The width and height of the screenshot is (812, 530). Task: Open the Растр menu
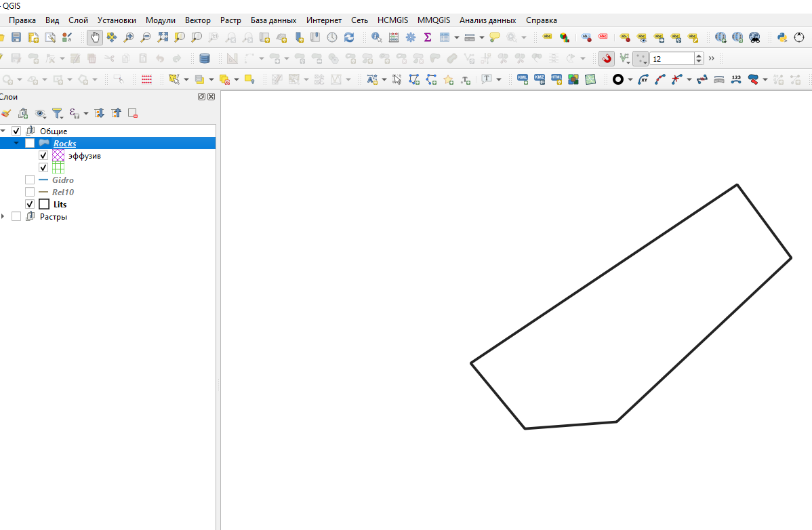[230, 20]
